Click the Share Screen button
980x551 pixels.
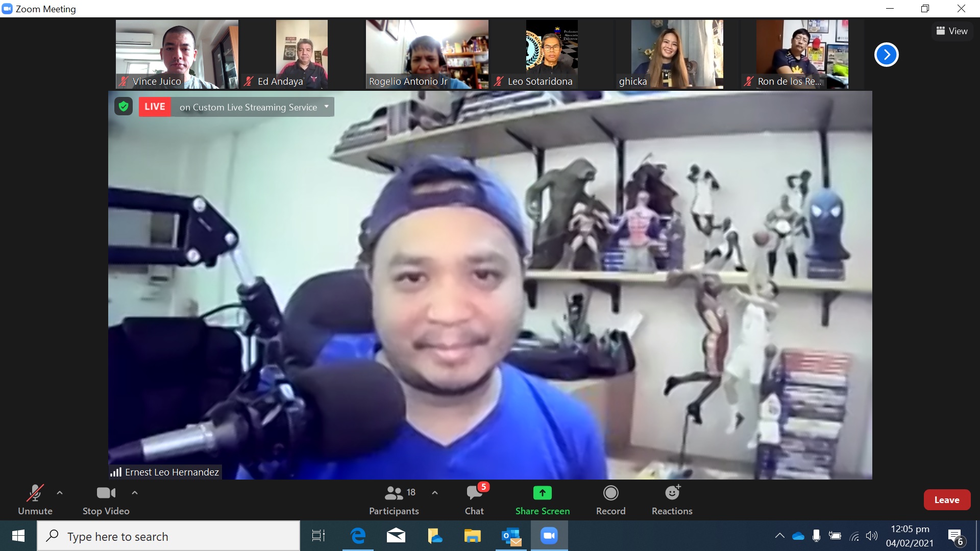point(542,499)
